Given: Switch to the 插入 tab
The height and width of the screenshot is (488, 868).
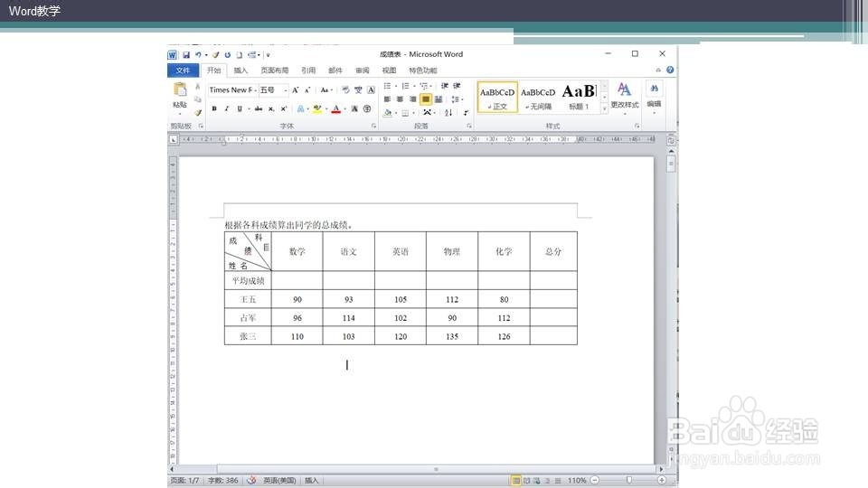Looking at the screenshot, I should coord(241,70).
